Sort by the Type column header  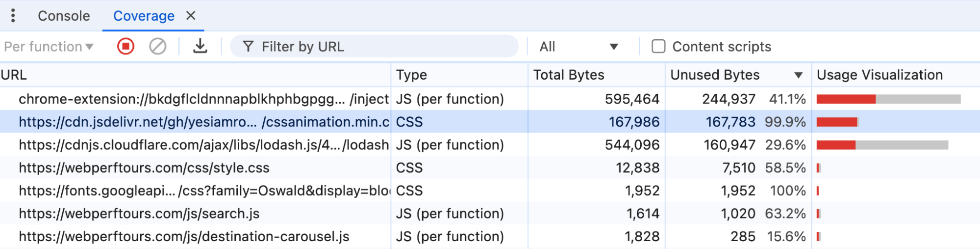411,75
